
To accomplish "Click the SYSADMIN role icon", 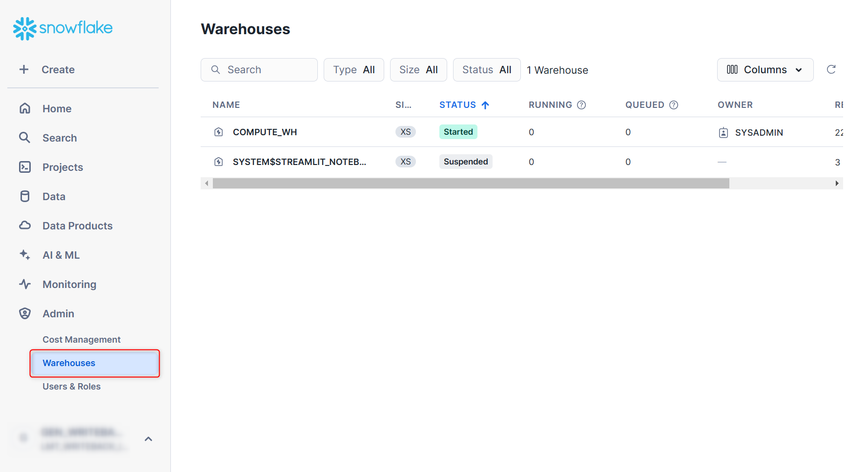I will click(723, 133).
